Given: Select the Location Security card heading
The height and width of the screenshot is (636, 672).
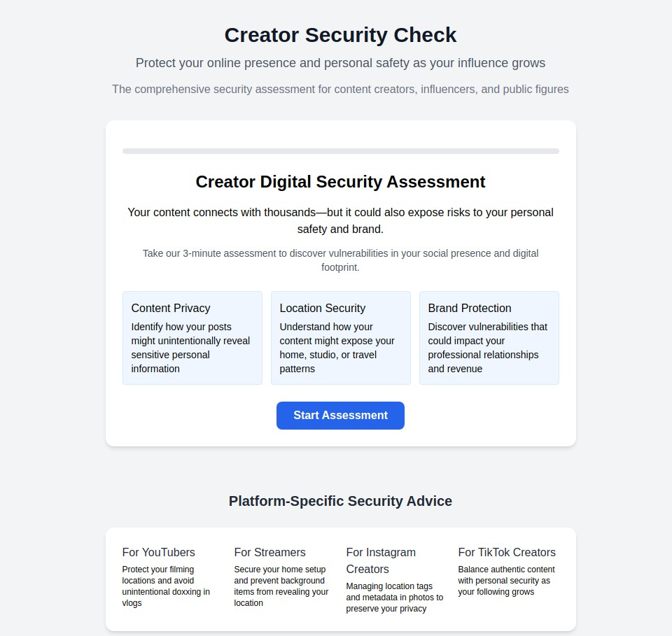Looking at the screenshot, I should tap(323, 308).
